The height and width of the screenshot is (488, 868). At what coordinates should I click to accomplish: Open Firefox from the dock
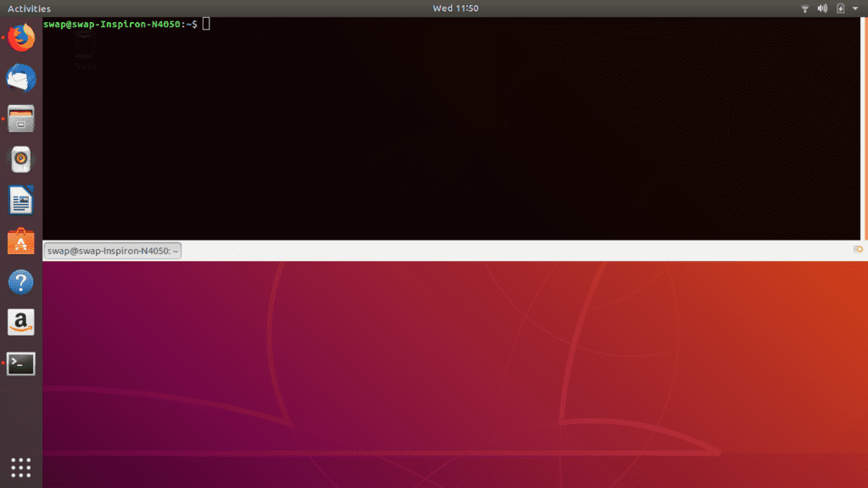[x=19, y=37]
